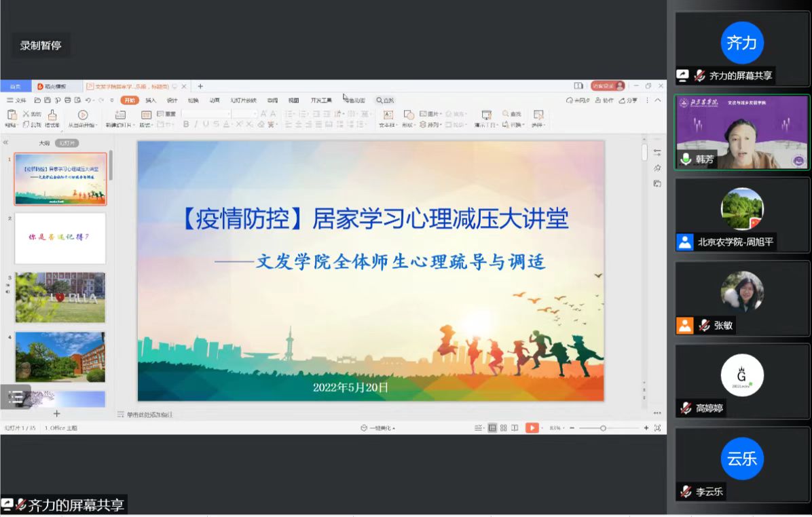812x517 pixels.
Task: Switch to slide sorter grid view
Action: [503, 428]
